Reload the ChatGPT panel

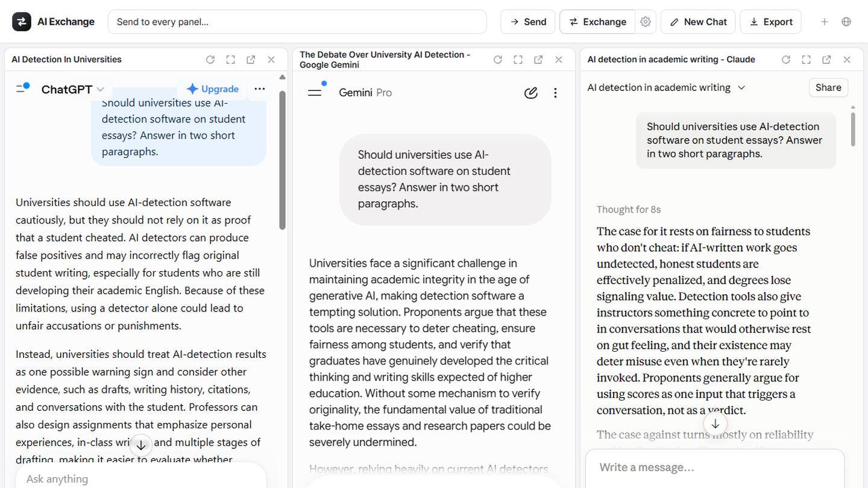tap(210, 60)
